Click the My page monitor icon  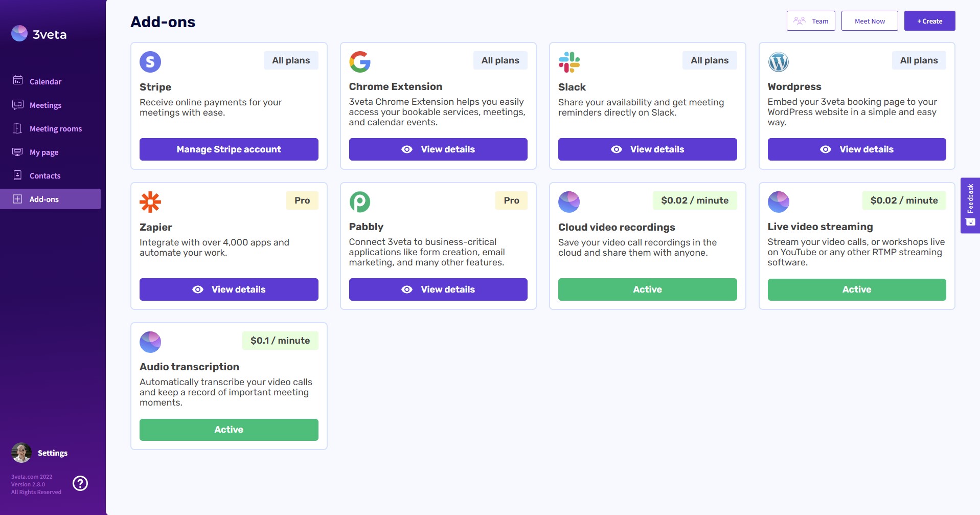(17, 152)
